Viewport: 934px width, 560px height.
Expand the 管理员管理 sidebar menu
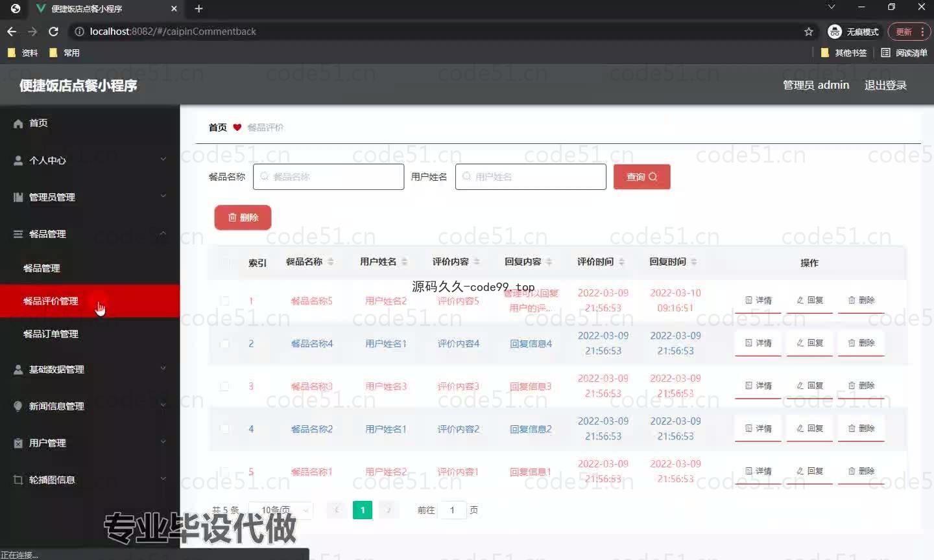[x=90, y=197]
